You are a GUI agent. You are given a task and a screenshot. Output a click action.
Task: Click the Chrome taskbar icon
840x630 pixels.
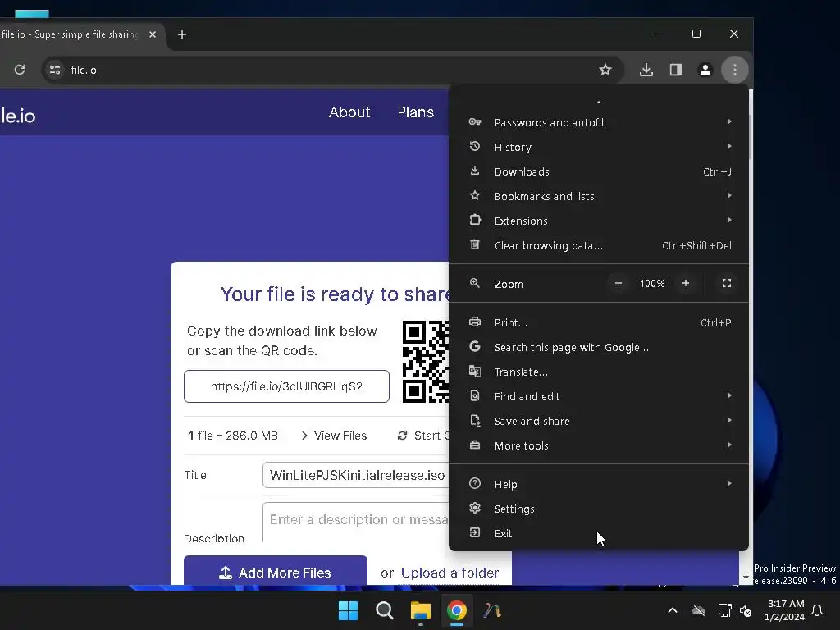[x=456, y=610]
